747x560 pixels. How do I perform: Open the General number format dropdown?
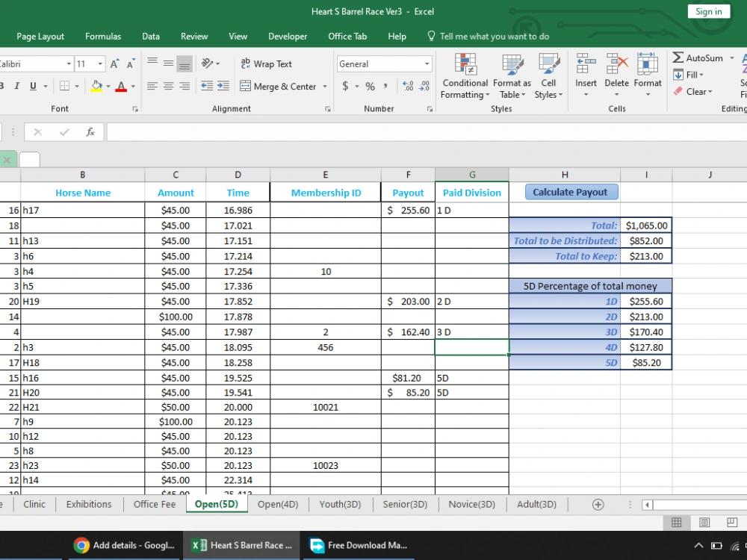427,63
